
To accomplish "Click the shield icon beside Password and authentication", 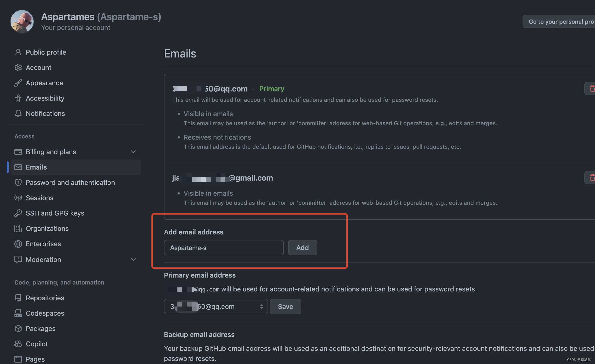I will tap(18, 183).
